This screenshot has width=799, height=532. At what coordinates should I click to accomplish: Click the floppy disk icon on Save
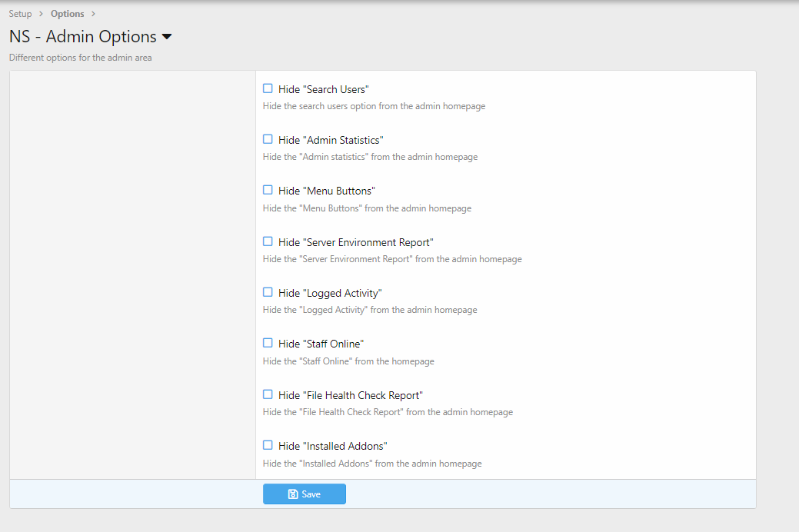[293, 494]
